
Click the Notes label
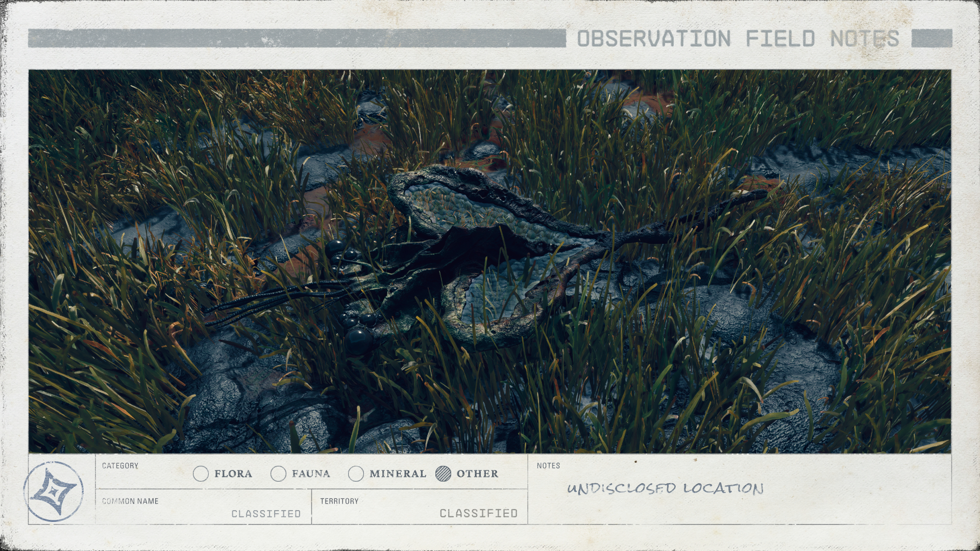[548, 466]
